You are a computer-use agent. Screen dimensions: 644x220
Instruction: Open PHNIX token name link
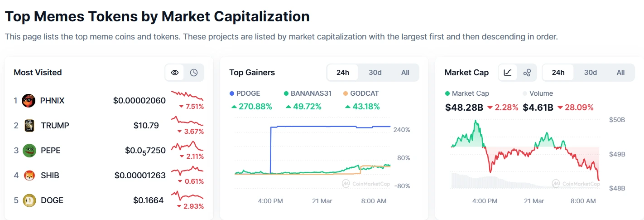(x=52, y=101)
